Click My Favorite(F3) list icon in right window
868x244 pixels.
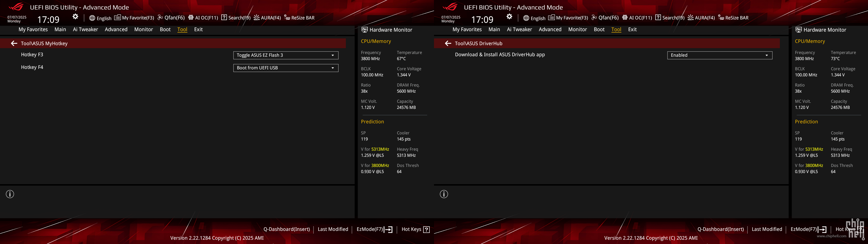click(551, 18)
